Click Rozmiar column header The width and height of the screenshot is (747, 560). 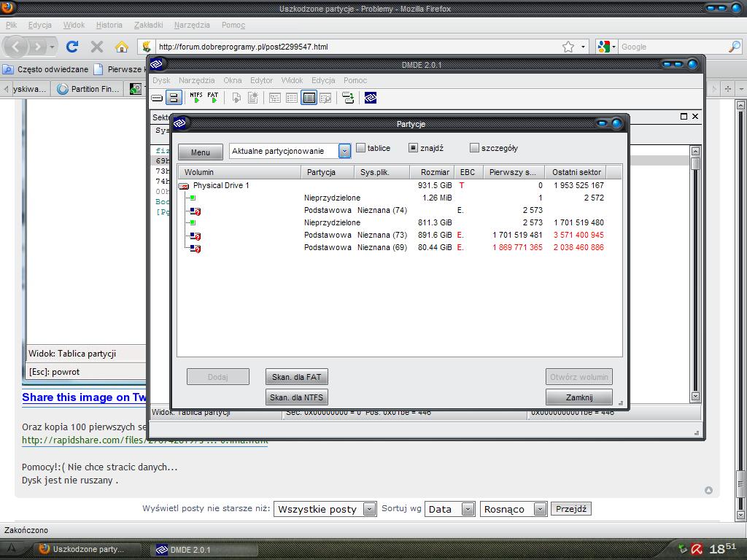[x=432, y=172]
